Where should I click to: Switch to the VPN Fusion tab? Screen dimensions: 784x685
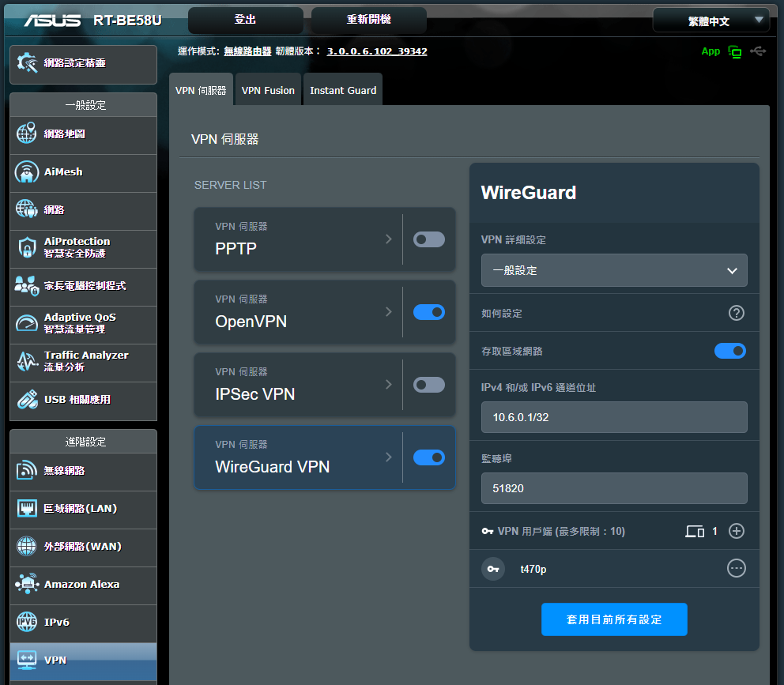click(268, 91)
